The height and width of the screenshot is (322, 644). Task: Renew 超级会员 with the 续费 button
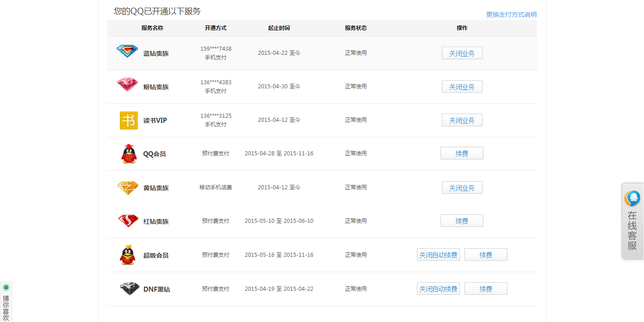[x=486, y=255]
